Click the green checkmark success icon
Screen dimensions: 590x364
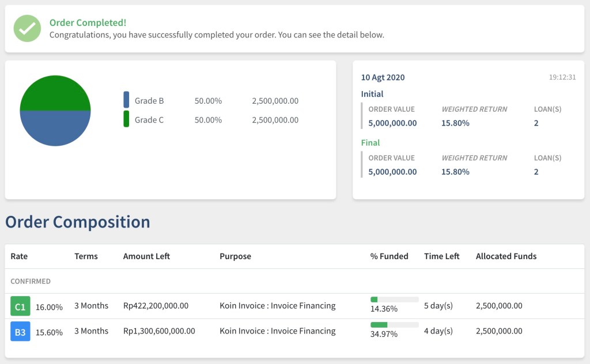27,28
